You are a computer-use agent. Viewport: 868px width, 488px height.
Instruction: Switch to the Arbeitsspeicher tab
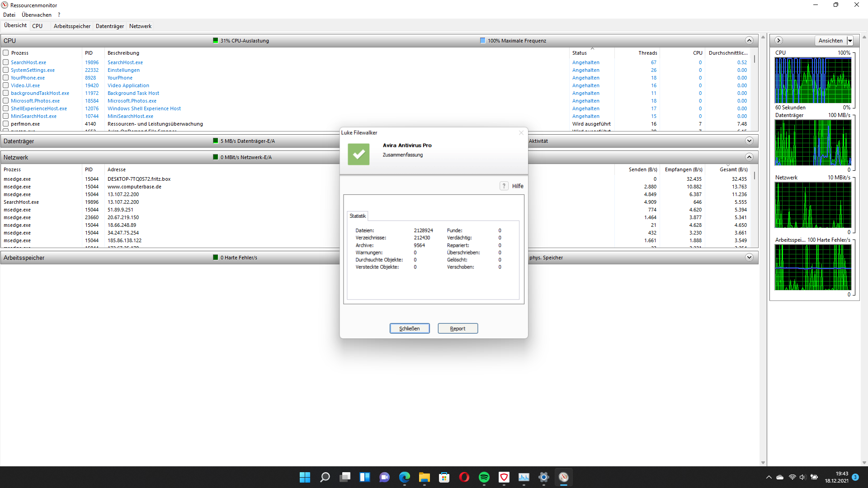(x=72, y=26)
